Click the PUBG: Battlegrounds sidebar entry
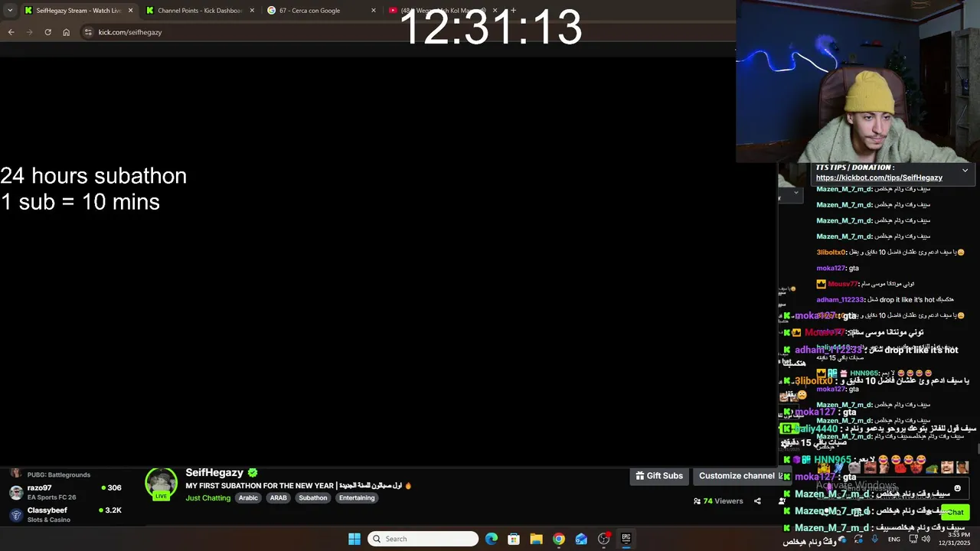Image resolution: width=980 pixels, height=551 pixels. (x=58, y=475)
